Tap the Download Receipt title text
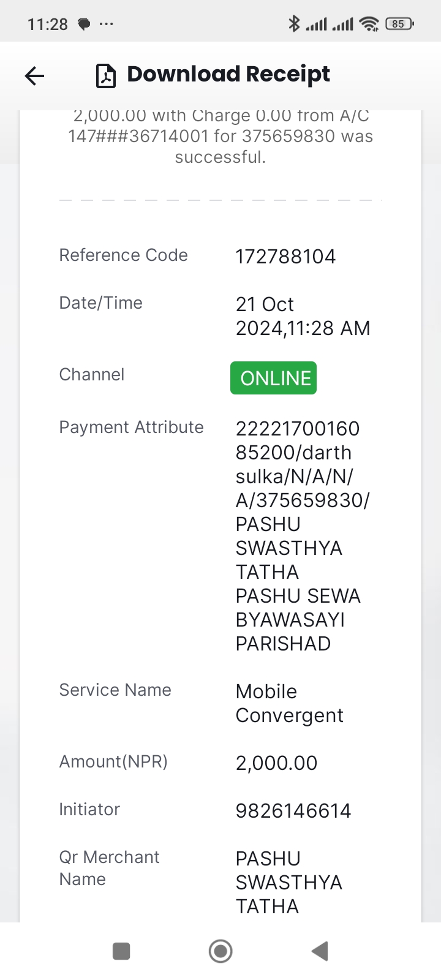Viewport: 441px width, 980px height. pyautogui.click(x=228, y=74)
